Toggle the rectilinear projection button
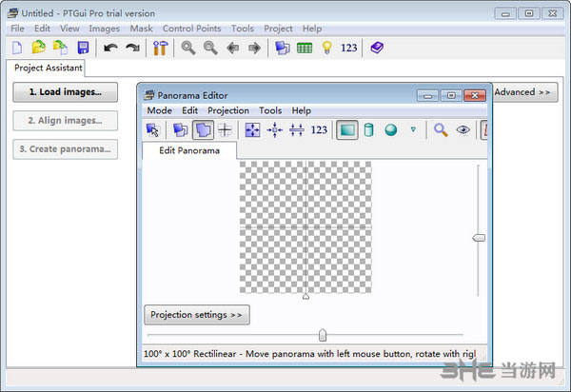Viewport: 571px width, 392px height. 347,130
